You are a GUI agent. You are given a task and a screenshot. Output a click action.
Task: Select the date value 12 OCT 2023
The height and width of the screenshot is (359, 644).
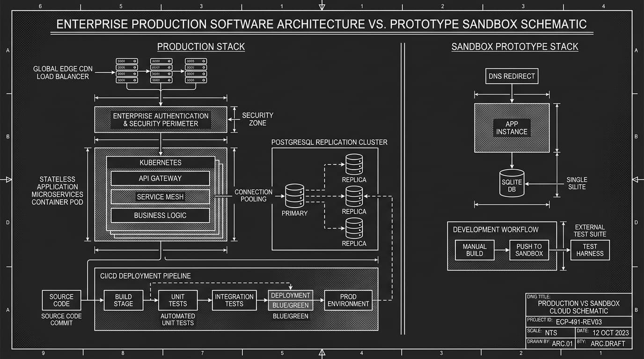(x=611, y=333)
